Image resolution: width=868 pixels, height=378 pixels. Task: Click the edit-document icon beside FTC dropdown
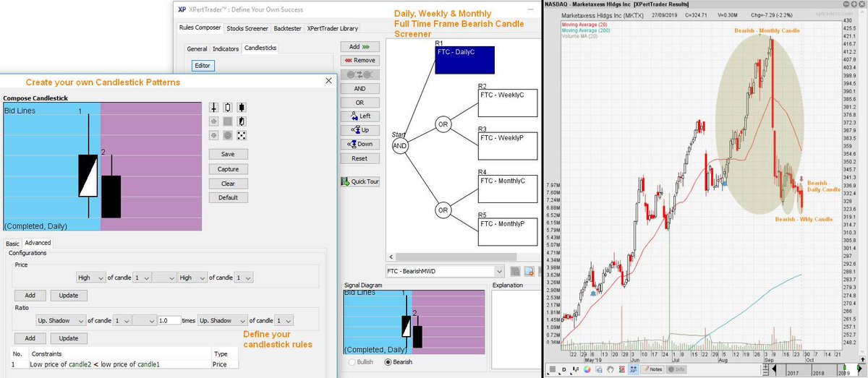(x=529, y=271)
